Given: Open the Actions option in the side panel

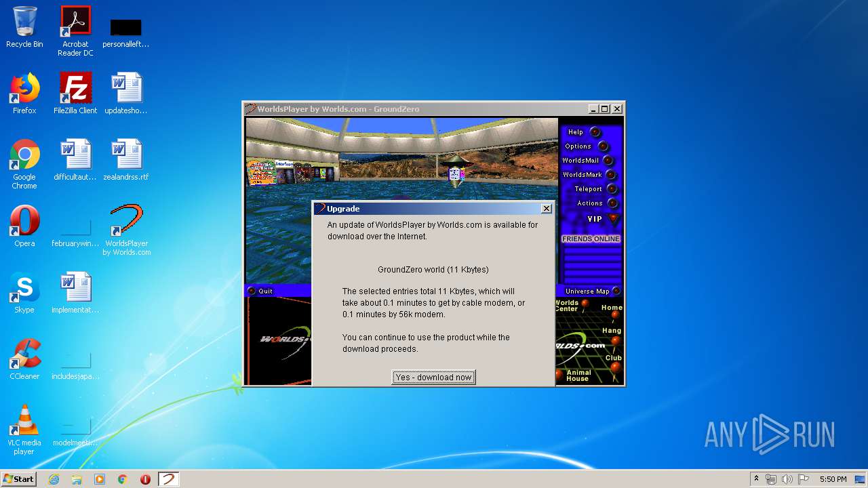Looking at the screenshot, I should click(597, 203).
